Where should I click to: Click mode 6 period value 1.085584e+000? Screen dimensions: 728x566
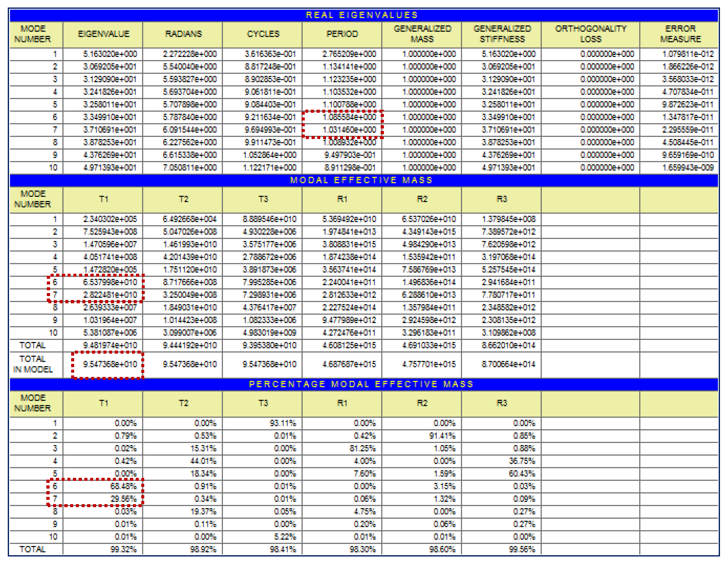[x=349, y=117]
